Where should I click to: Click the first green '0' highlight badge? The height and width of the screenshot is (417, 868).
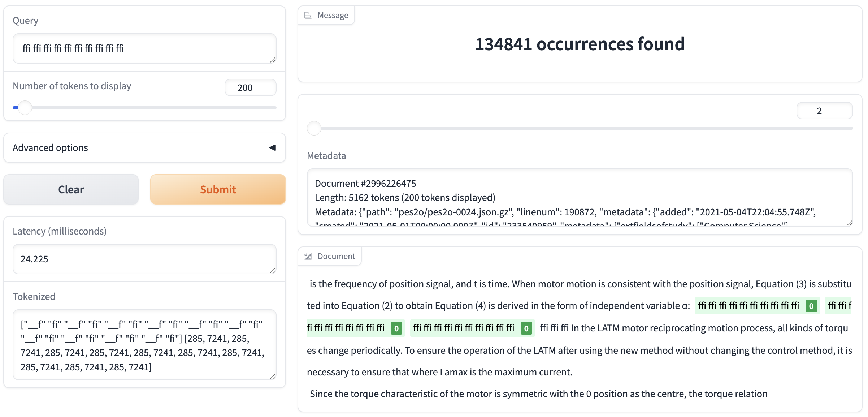pyautogui.click(x=811, y=306)
